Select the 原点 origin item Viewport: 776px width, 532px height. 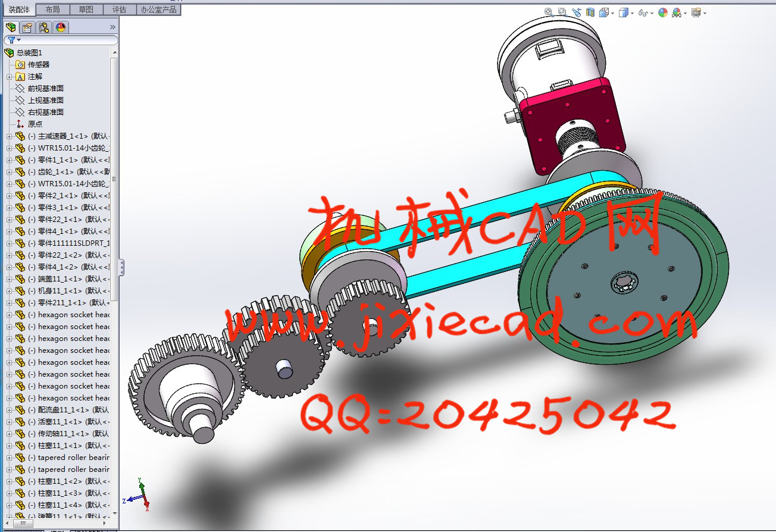[x=35, y=124]
